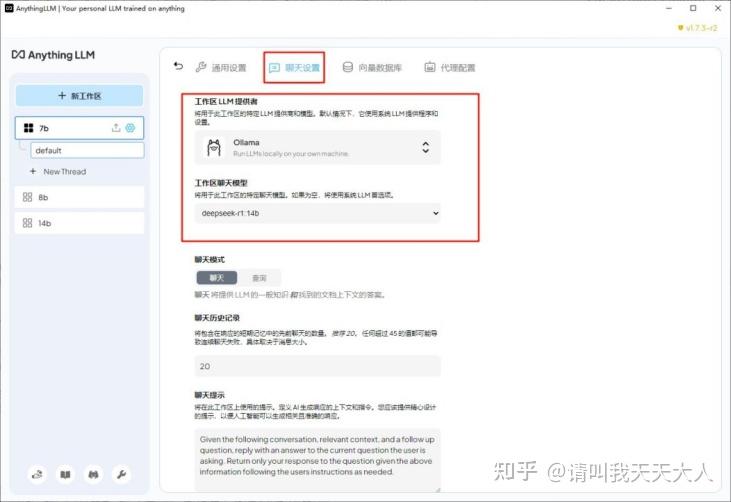Viewport: 731px width, 502px height.
Task: Start a New Thread
Action: pyautogui.click(x=58, y=172)
